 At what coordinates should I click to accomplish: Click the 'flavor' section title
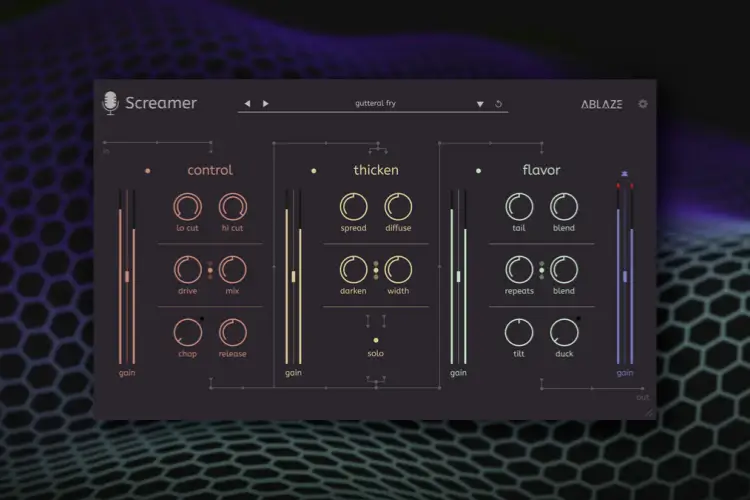tap(541, 170)
